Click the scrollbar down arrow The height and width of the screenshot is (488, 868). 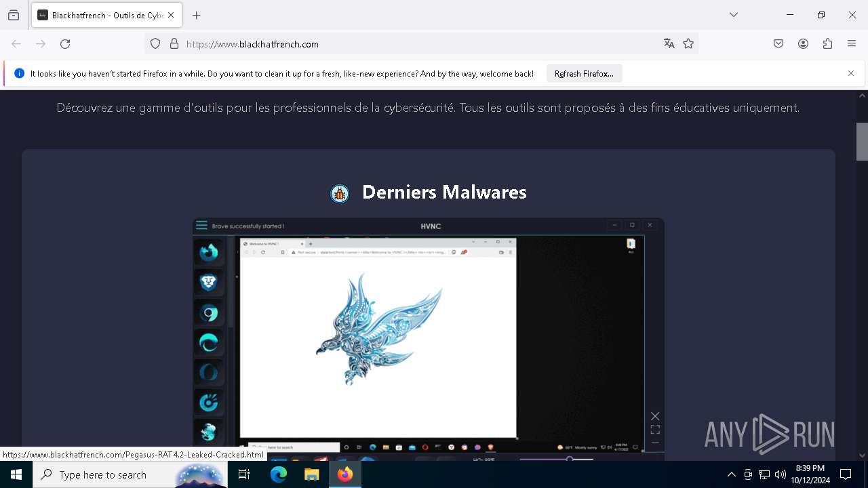(862, 455)
